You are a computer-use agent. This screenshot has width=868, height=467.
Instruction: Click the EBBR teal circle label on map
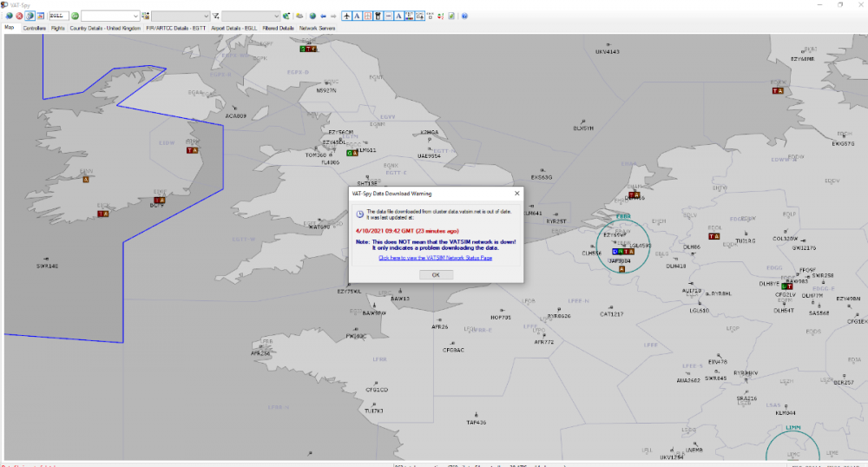click(623, 216)
